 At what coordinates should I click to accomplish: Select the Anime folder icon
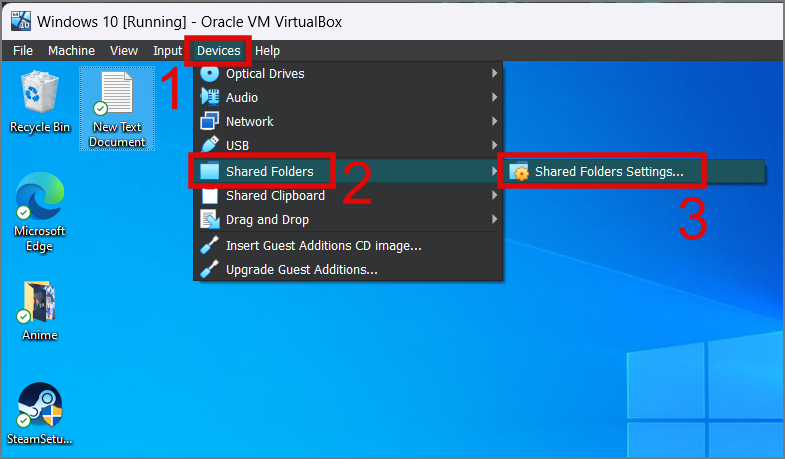pyautogui.click(x=40, y=311)
